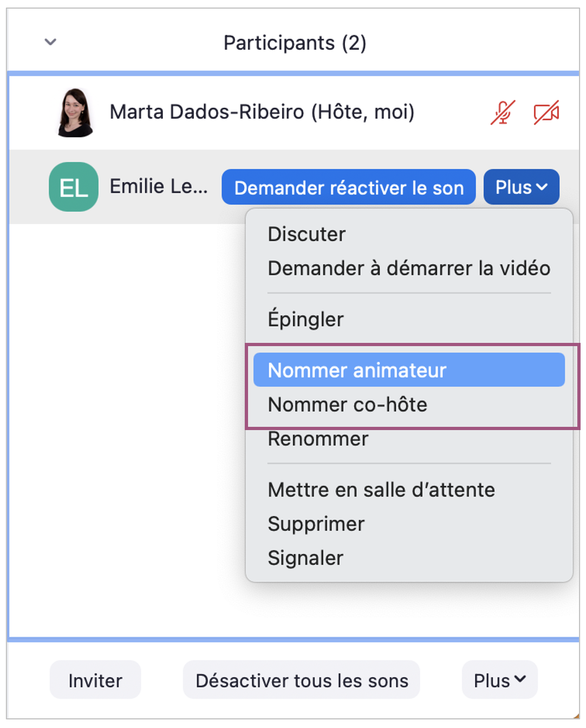Click the Inviter button
This screenshot has width=586, height=728.
pos(95,680)
